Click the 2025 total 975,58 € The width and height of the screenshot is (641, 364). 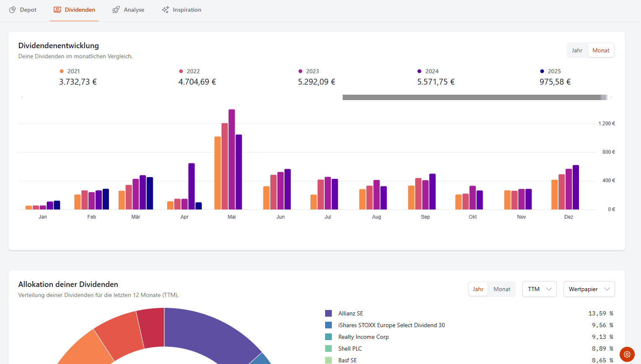[555, 82]
